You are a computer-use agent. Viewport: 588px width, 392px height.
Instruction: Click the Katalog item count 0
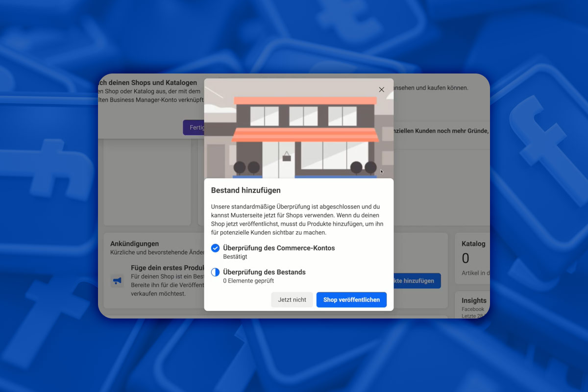[x=465, y=258]
